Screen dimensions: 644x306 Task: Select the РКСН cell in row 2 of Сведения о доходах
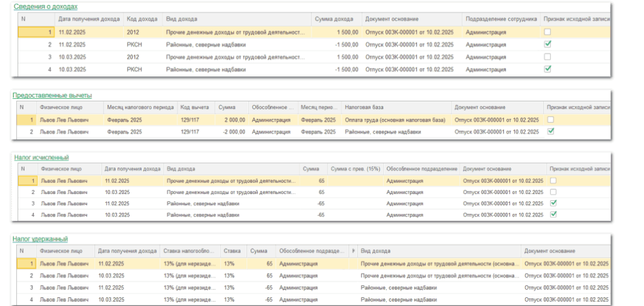point(135,45)
